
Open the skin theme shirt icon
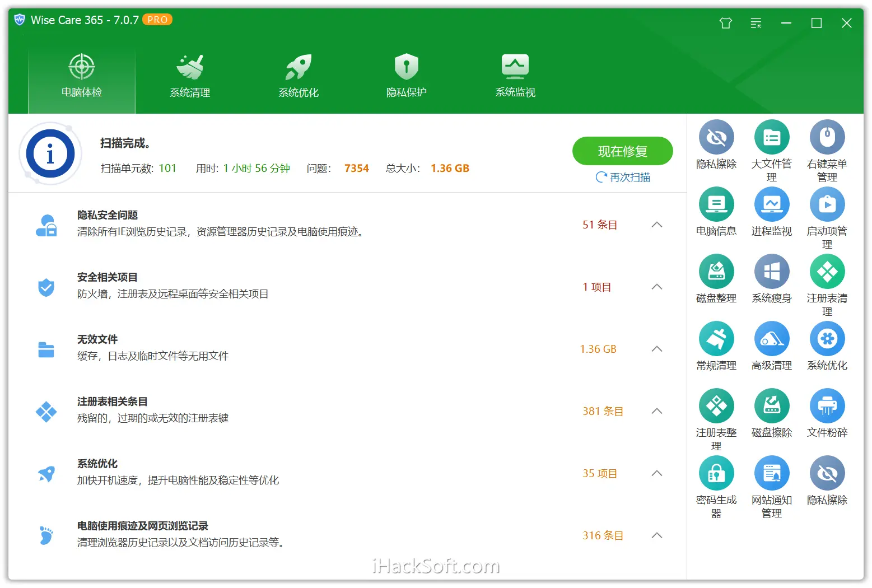(x=726, y=23)
